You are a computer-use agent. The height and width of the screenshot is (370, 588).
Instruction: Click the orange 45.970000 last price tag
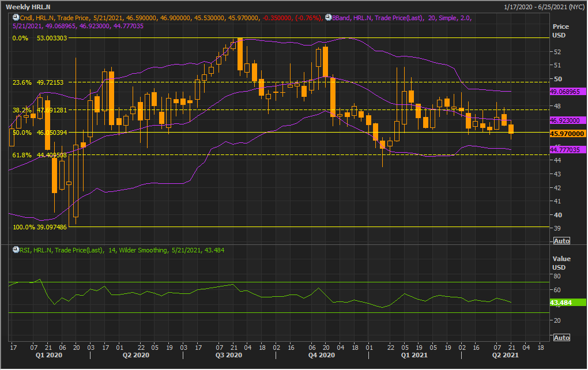pos(568,134)
